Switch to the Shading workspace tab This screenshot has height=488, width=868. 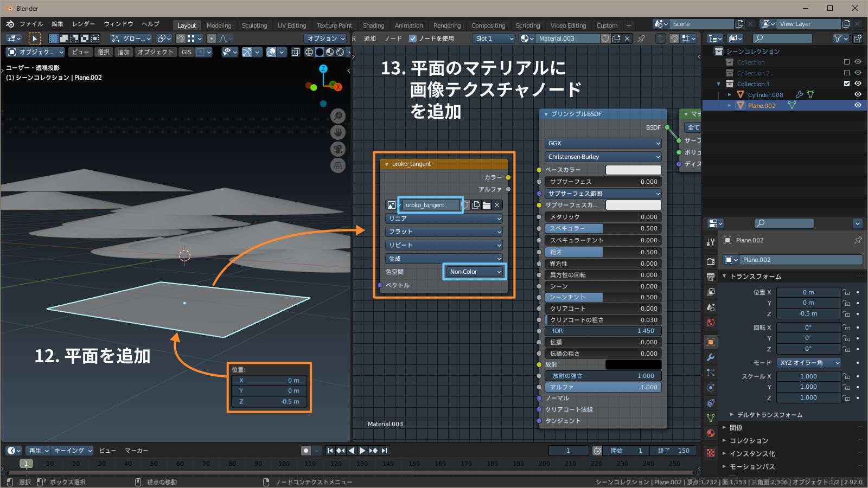click(374, 25)
